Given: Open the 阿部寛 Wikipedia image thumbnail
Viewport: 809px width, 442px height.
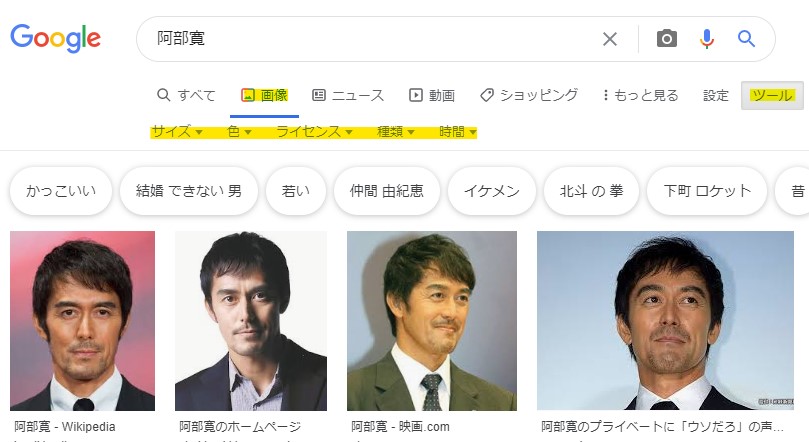Looking at the screenshot, I should [82, 320].
